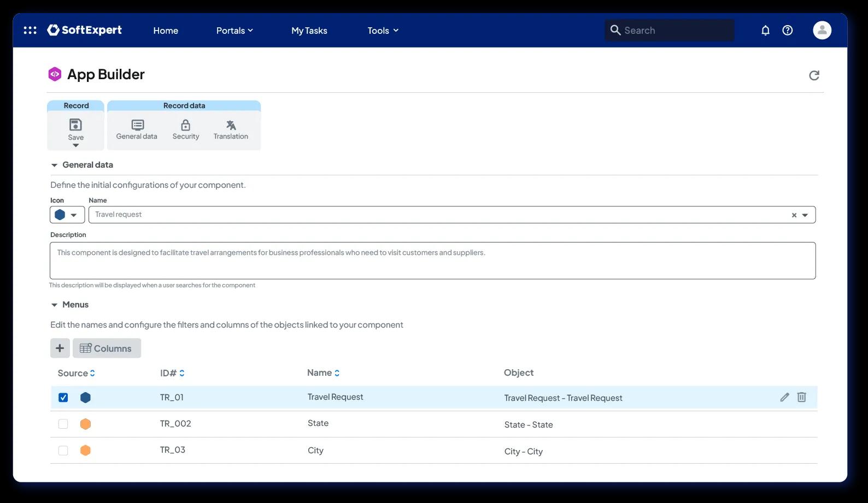The width and height of the screenshot is (868, 503).
Task: Select the TR_002 ID cell
Action: point(175,423)
